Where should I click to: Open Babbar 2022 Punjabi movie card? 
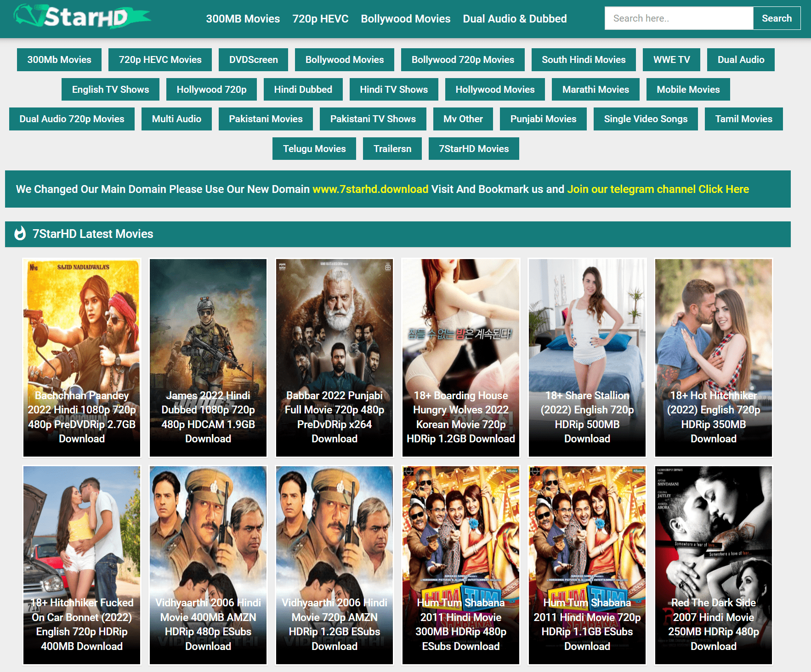335,358
